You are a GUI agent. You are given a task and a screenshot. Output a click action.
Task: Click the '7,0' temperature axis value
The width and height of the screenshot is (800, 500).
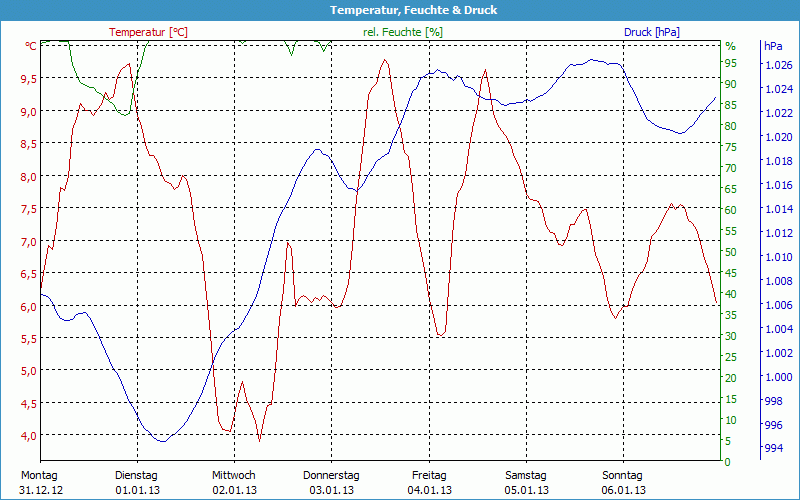[x=28, y=241]
